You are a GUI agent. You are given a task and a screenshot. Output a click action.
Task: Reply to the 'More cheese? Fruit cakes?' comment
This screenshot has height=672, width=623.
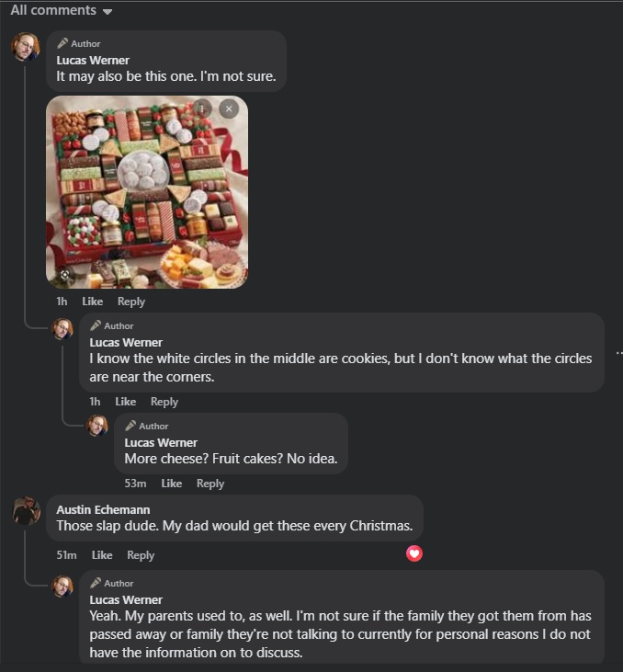click(x=210, y=484)
